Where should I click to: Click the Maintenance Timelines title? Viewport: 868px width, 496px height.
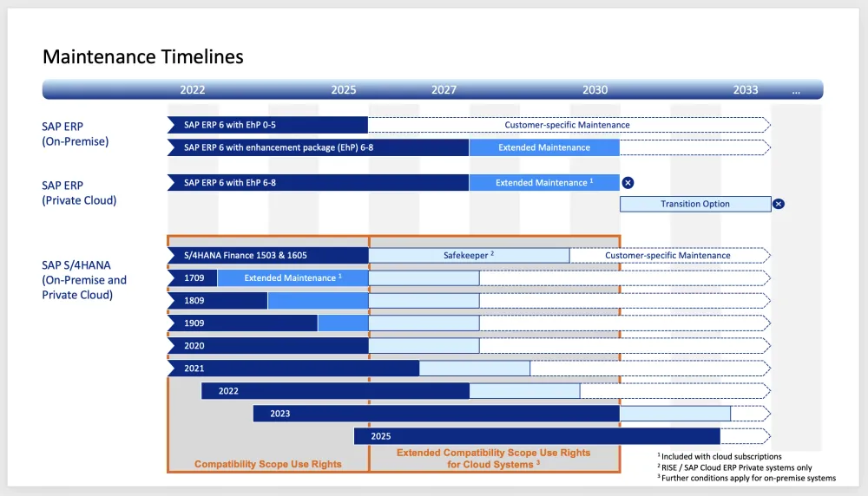[143, 57]
